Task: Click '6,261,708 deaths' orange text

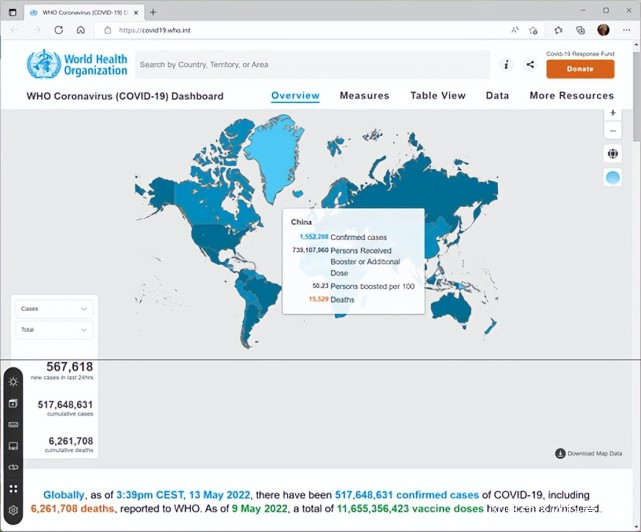Action: pyautogui.click(x=72, y=509)
